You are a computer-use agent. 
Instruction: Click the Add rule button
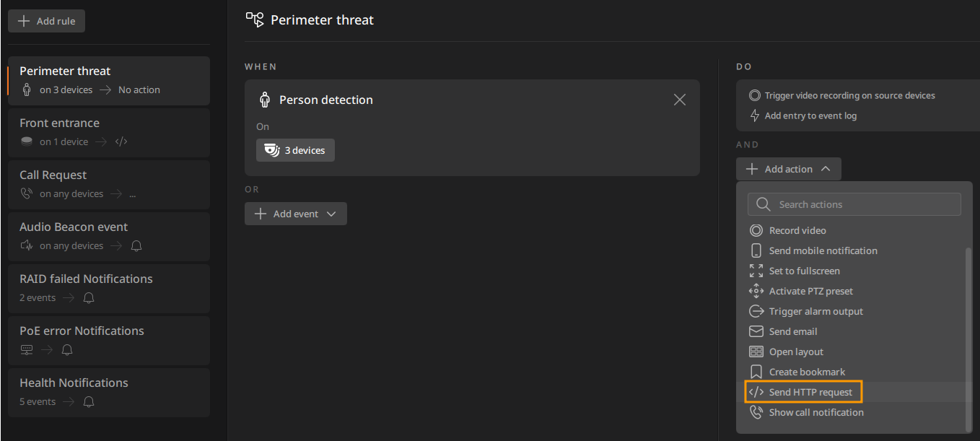(47, 21)
